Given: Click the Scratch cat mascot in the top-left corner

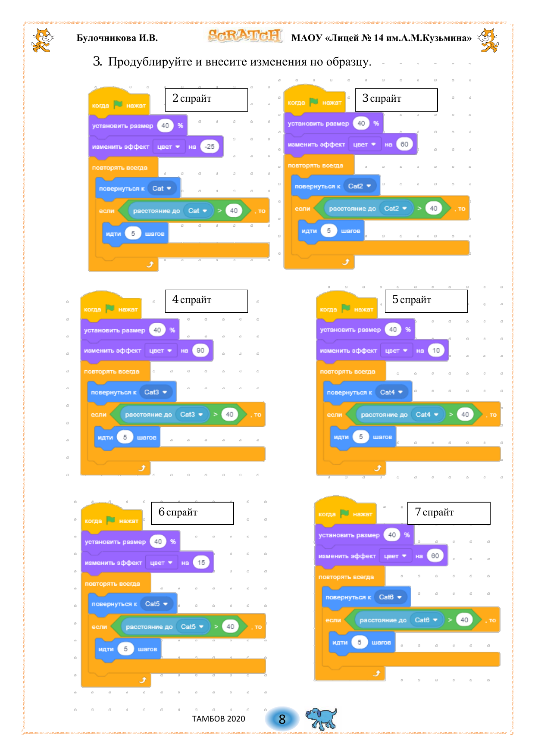Looking at the screenshot, I should (42, 40).
